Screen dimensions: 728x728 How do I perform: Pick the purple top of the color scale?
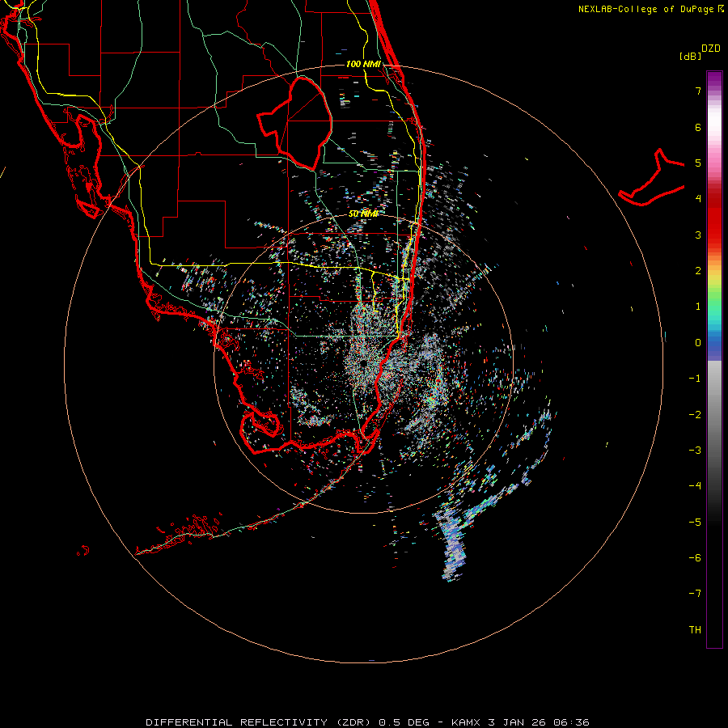click(714, 79)
